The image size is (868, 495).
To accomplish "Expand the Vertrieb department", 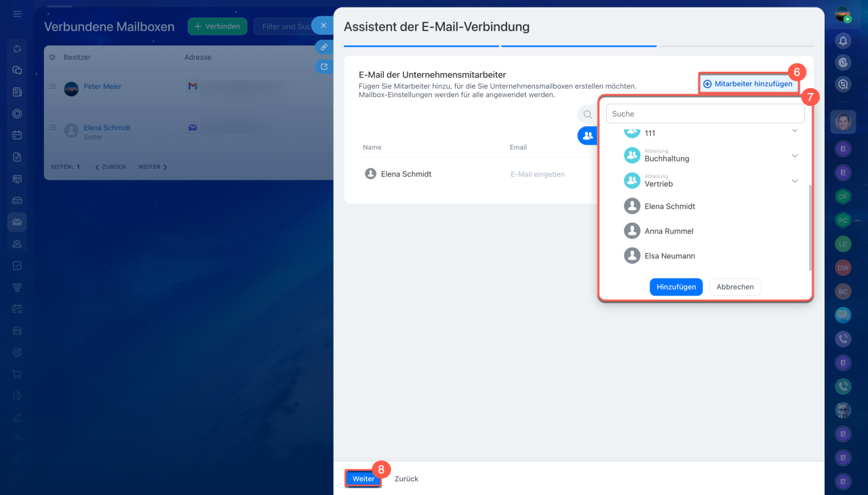I will (795, 181).
